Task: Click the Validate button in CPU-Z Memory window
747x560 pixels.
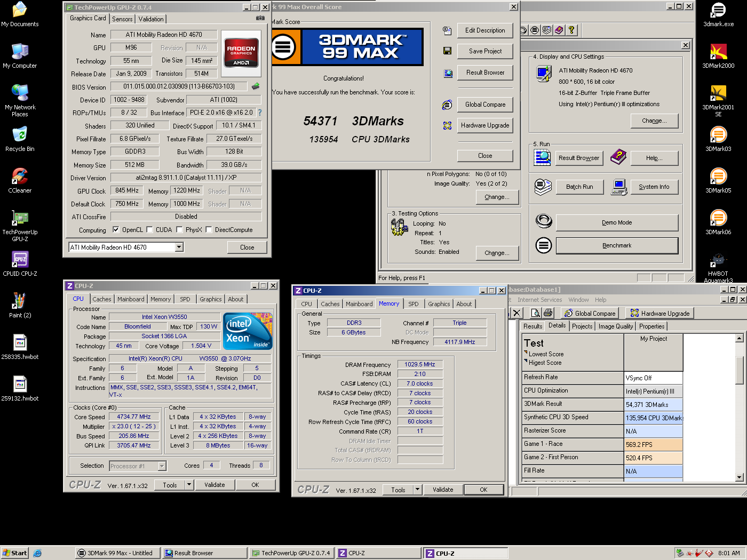Action: coord(443,490)
